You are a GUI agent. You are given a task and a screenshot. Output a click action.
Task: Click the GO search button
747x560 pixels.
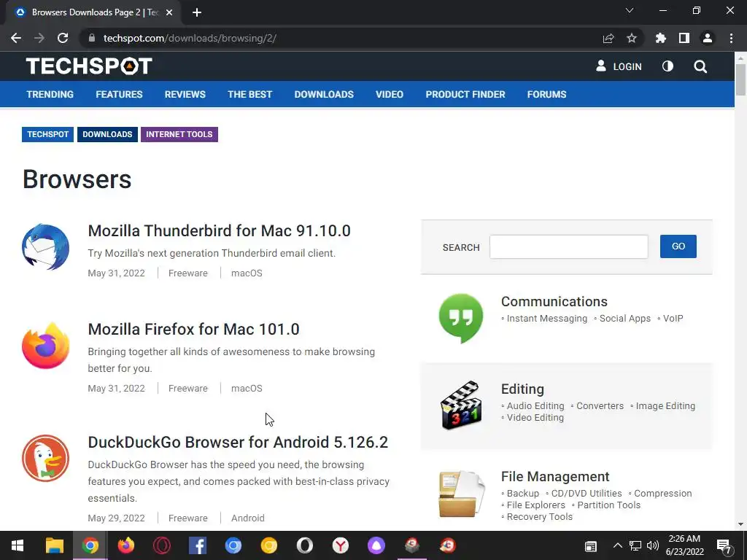(678, 246)
